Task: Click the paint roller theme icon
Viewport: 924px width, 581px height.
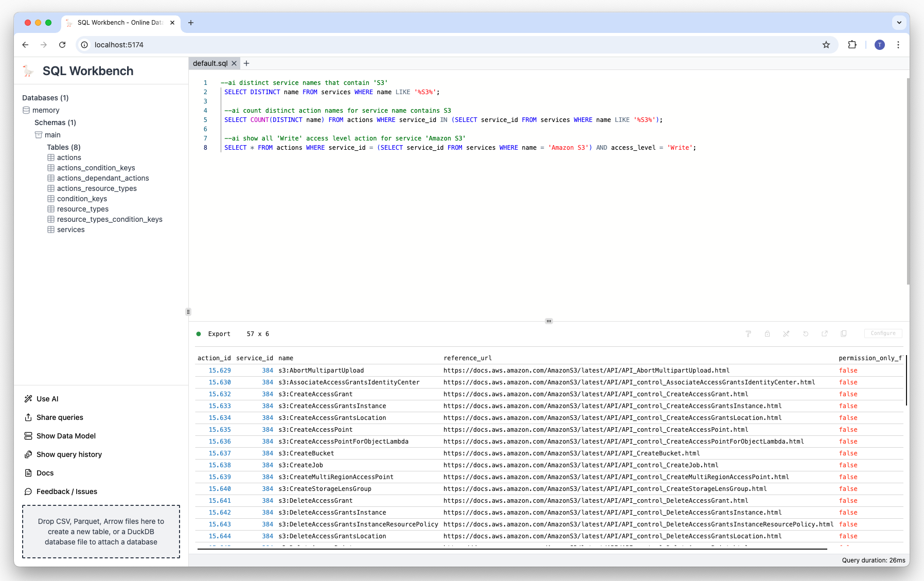Action: [748, 333]
